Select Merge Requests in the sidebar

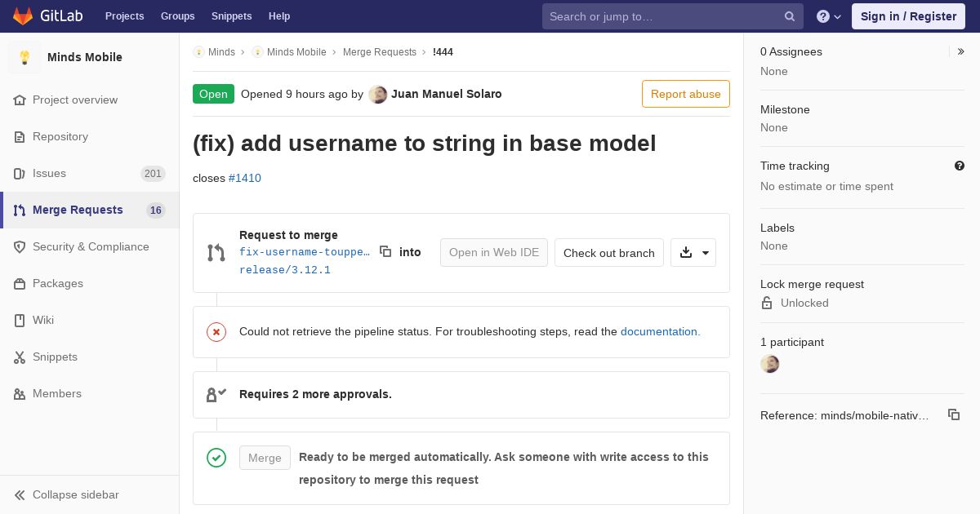pyautogui.click(x=78, y=210)
